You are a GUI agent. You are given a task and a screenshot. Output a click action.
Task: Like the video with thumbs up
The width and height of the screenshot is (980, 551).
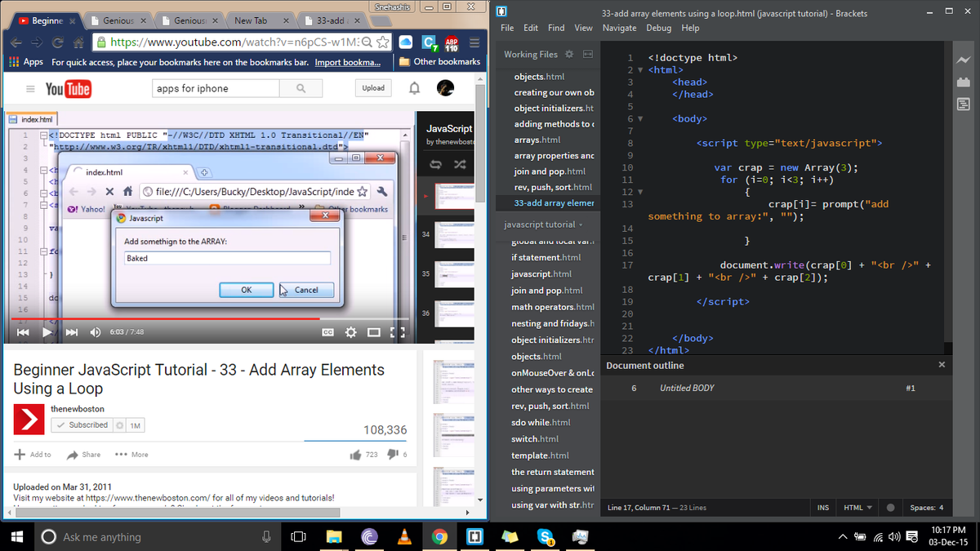click(x=355, y=455)
